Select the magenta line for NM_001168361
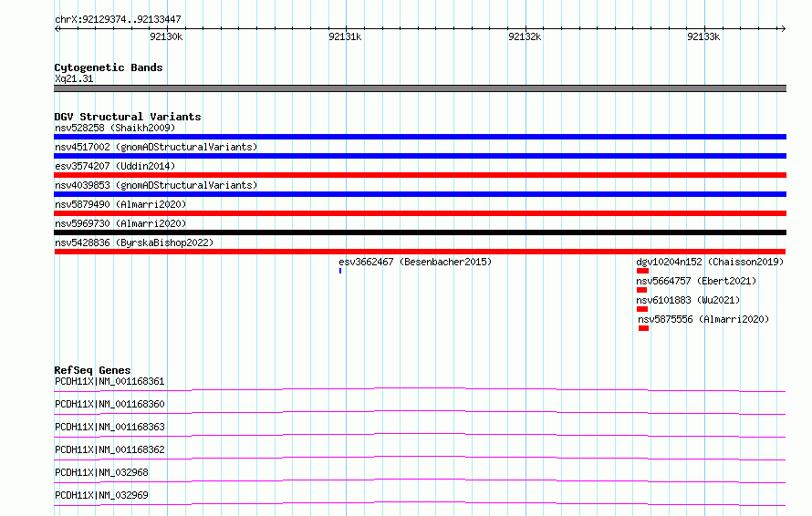The image size is (812, 516). [420, 389]
